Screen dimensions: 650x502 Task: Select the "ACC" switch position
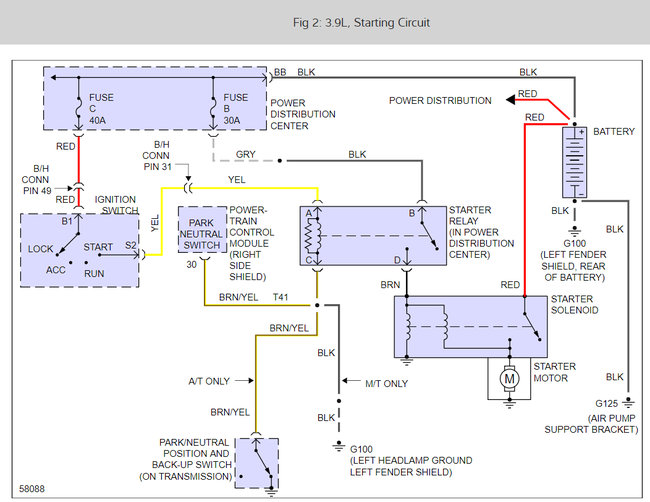[56, 270]
